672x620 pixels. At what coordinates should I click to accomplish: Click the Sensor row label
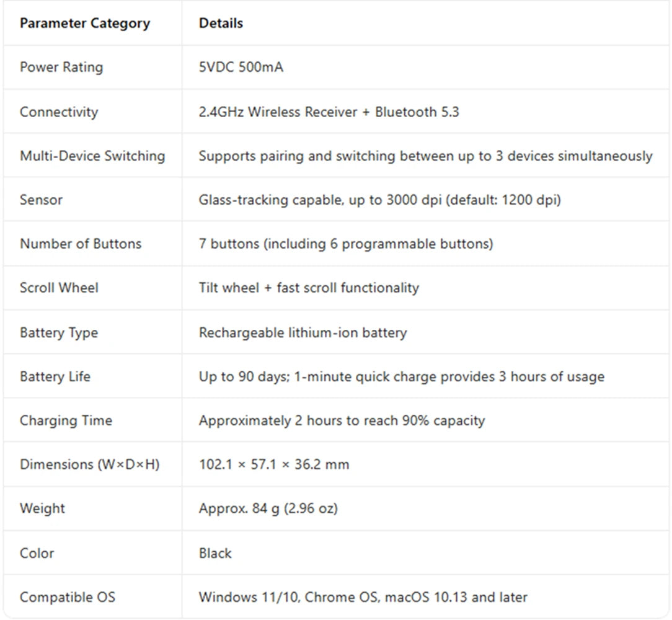pyautogui.click(x=41, y=200)
